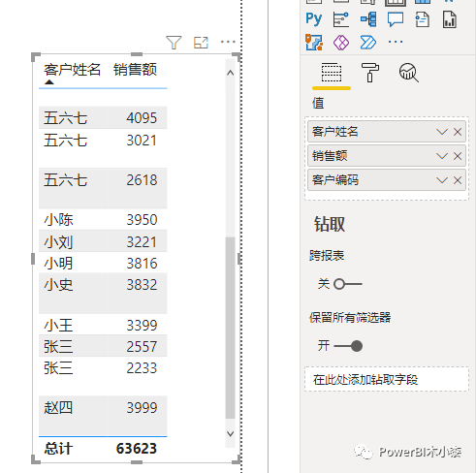
Task: Open the visual's filter icon
Action: pyautogui.click(x=174, y=43)
